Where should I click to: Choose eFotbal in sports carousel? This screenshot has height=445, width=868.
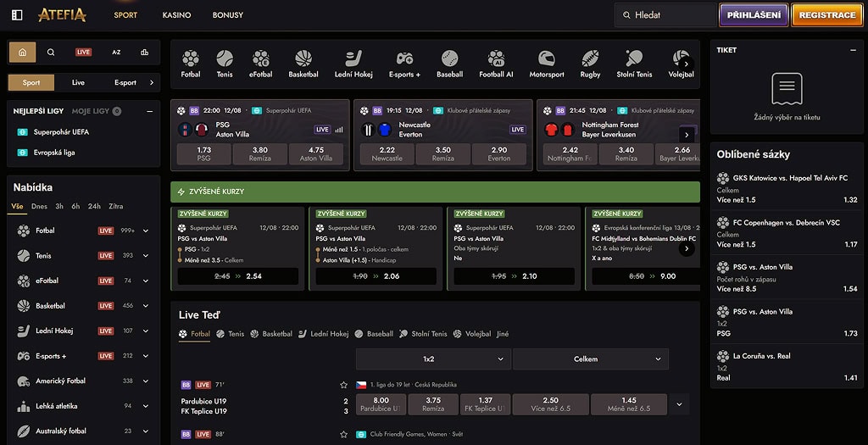point(261,64)
